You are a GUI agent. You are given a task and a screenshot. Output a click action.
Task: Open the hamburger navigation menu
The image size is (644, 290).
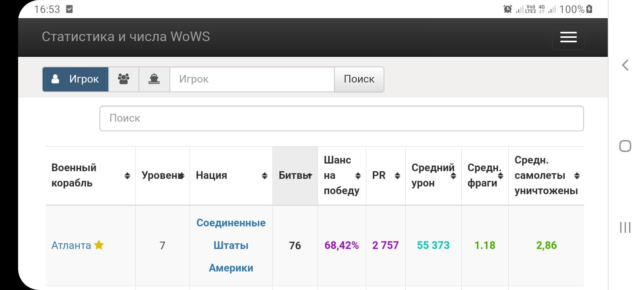[x=568, y=37]
